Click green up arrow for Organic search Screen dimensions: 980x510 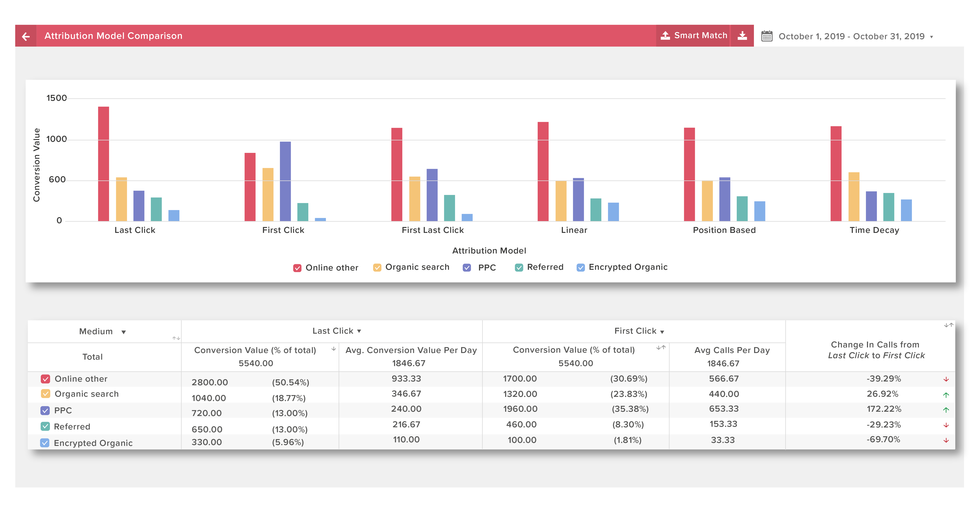coord(946,395)
